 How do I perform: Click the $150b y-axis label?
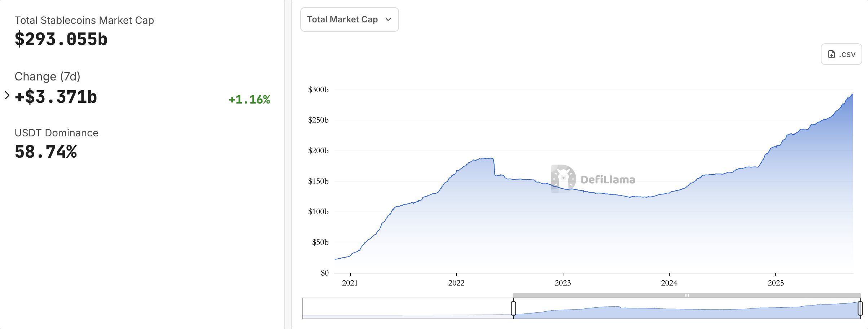pyautogui.click(x=318, y=181)
